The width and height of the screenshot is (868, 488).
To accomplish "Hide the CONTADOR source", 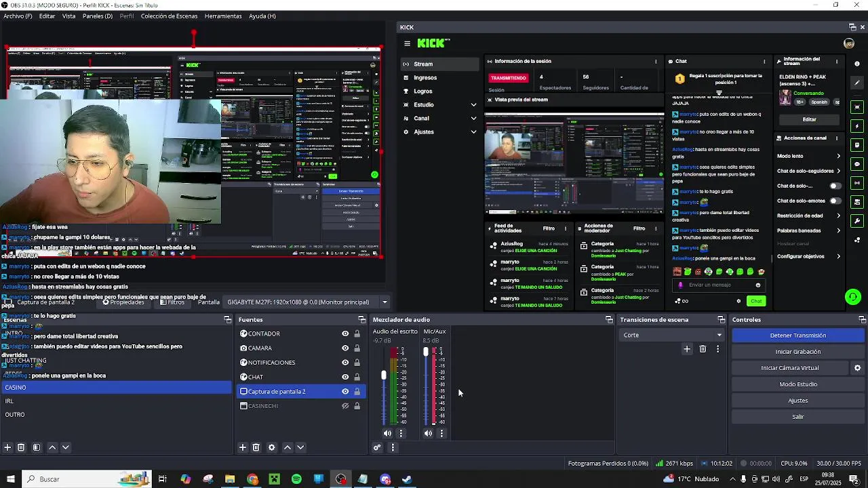I will pyautogui.click(x=345, y=333).
